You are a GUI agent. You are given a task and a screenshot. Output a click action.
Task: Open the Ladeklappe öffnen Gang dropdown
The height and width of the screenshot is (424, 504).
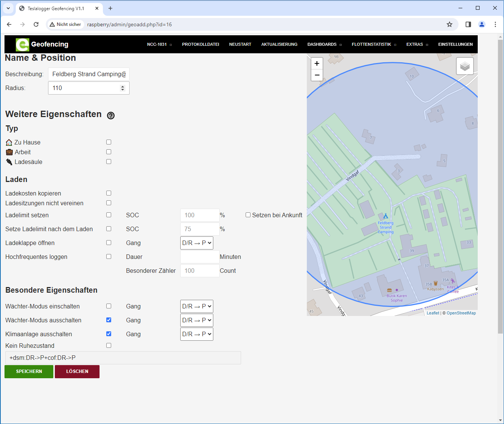click(197, 243)
